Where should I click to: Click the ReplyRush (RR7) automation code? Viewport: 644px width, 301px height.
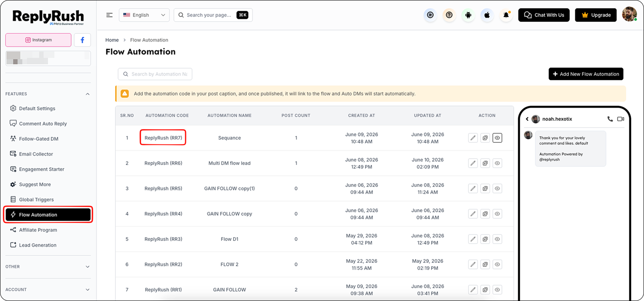coord(163,138)
